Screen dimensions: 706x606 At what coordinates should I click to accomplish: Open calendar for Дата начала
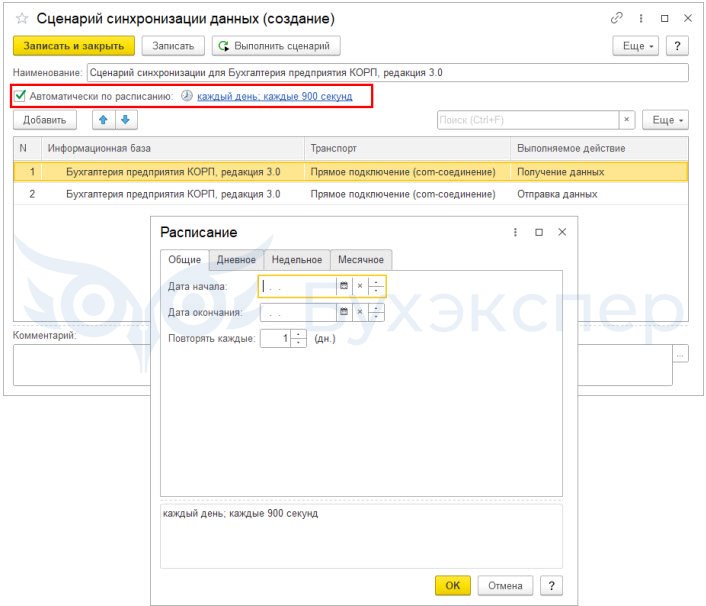click(344, 286)
